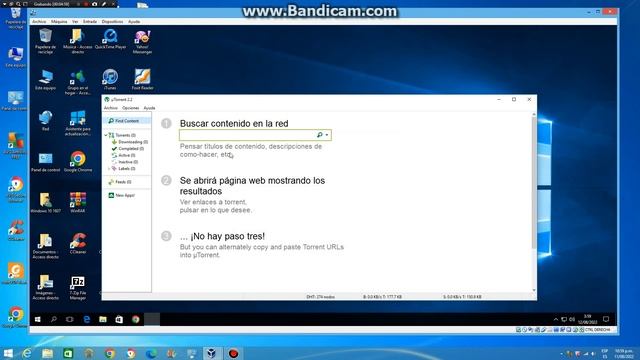Select Google Chrome guest desktop icon

tap(78, 161)
